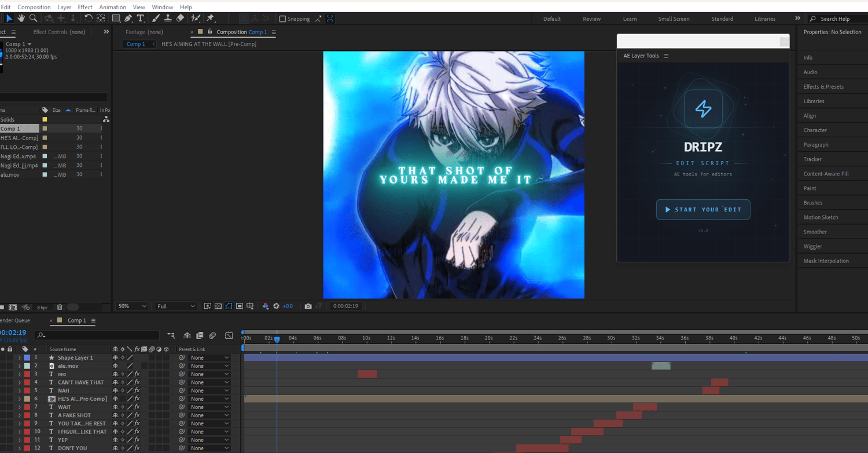
Task: Toggle fx switch on reo layer
Action: [x=137, y=374]
